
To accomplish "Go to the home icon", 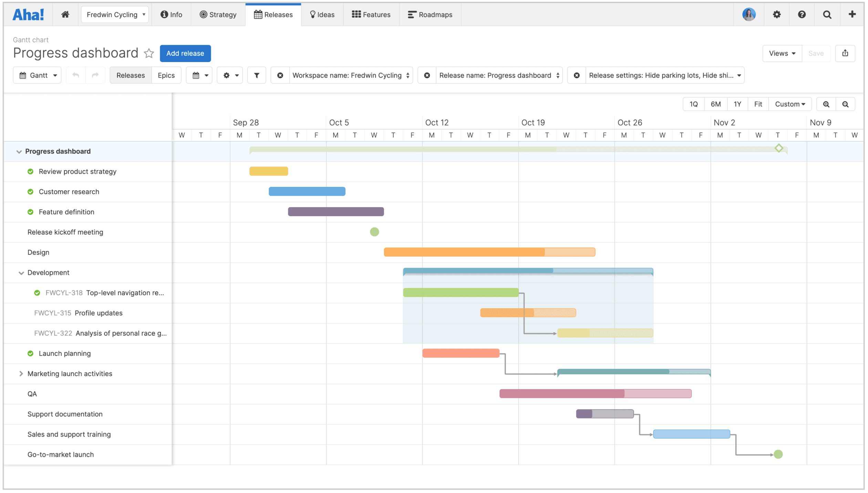I will [x=65, y=14].
